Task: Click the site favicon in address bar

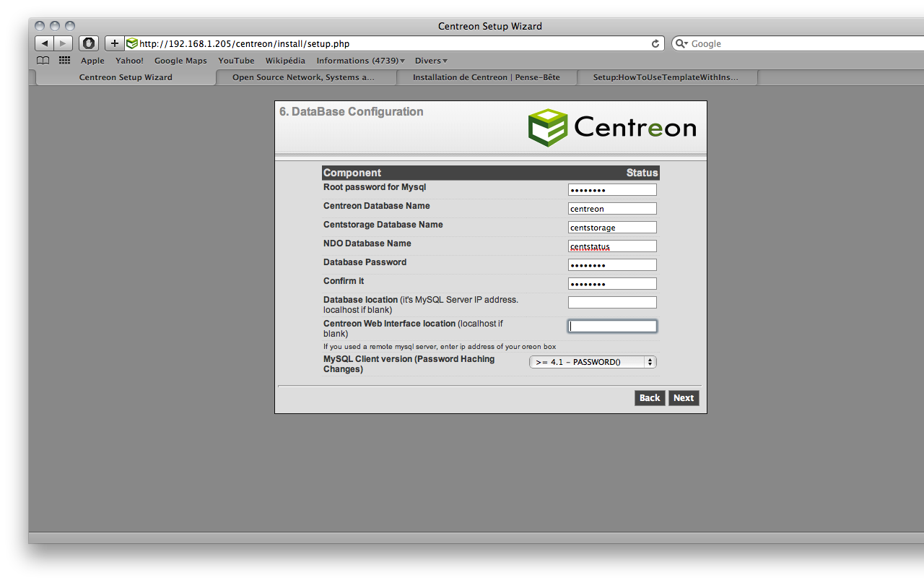Action: pyautogui.click(x=132, y=43)
